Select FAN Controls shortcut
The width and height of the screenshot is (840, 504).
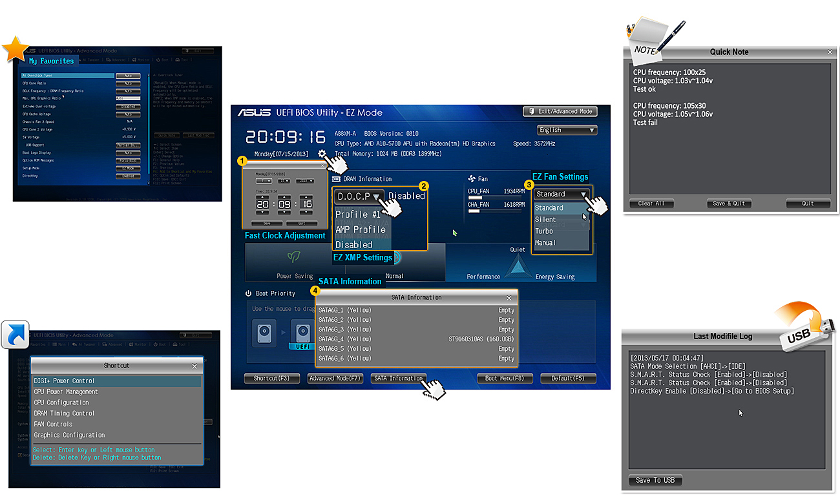(x=116, y=425)
